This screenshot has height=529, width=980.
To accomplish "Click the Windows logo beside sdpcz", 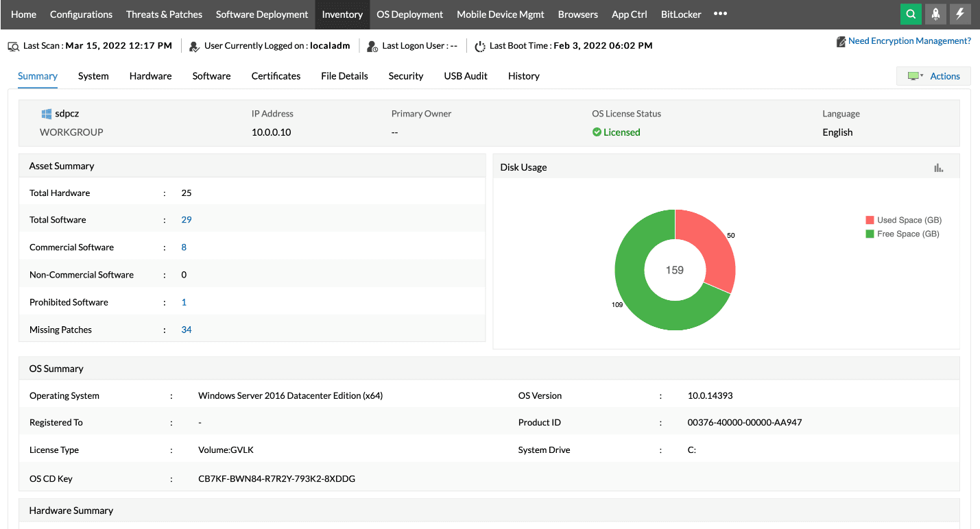I will pos(47,114).
